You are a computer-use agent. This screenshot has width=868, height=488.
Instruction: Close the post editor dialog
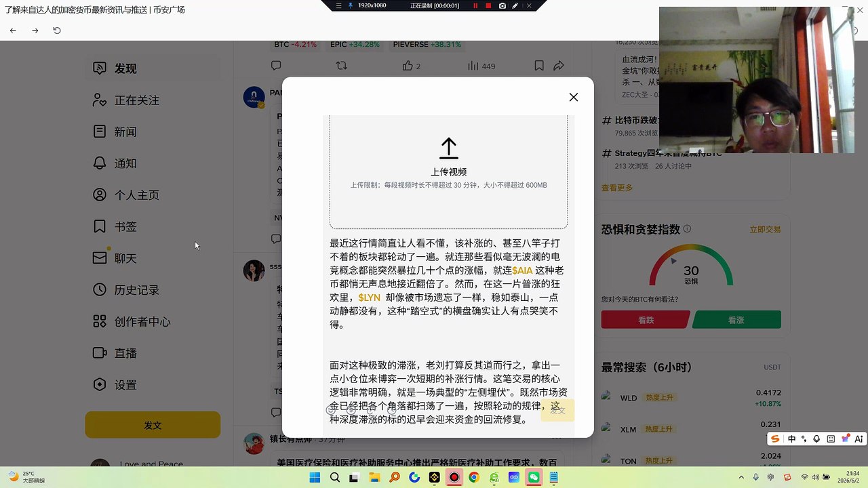(x=574, y=97)
